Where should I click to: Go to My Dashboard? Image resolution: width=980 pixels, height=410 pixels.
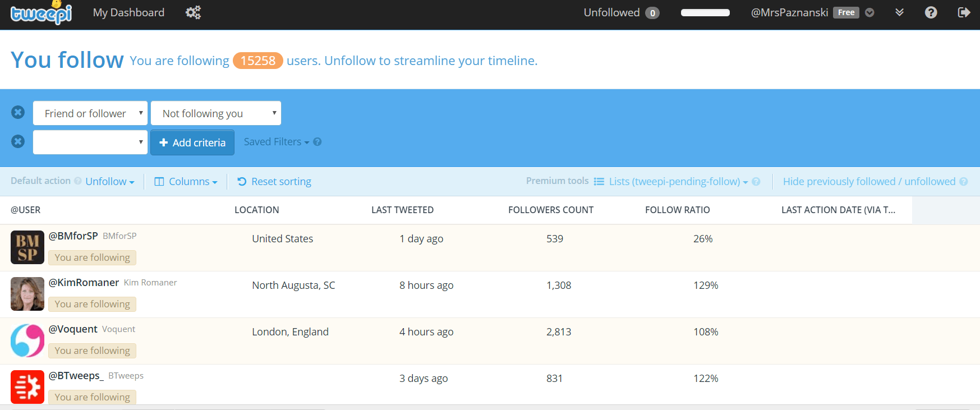point(128,12)
